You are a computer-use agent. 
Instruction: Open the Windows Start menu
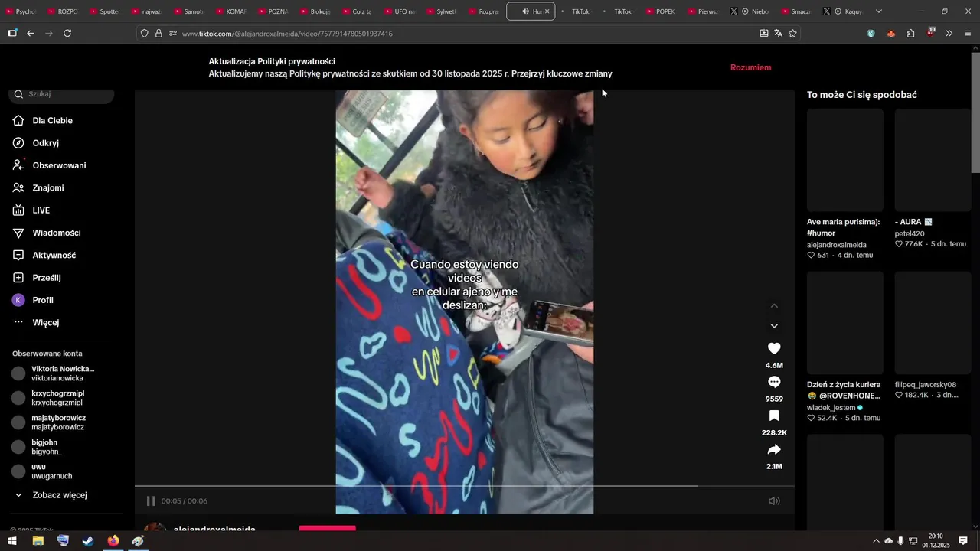click(x=12, y=541)
